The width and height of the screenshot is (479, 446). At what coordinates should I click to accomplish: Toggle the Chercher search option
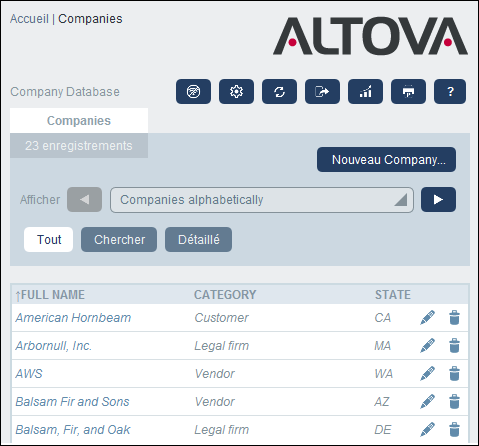click(x=119, y=239)
